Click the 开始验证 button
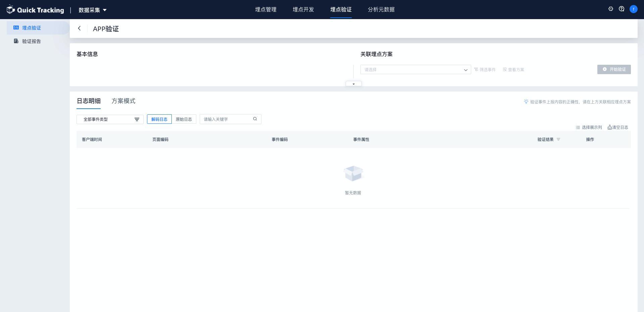This screenshot has width=644, height=312. click(614, 69)
